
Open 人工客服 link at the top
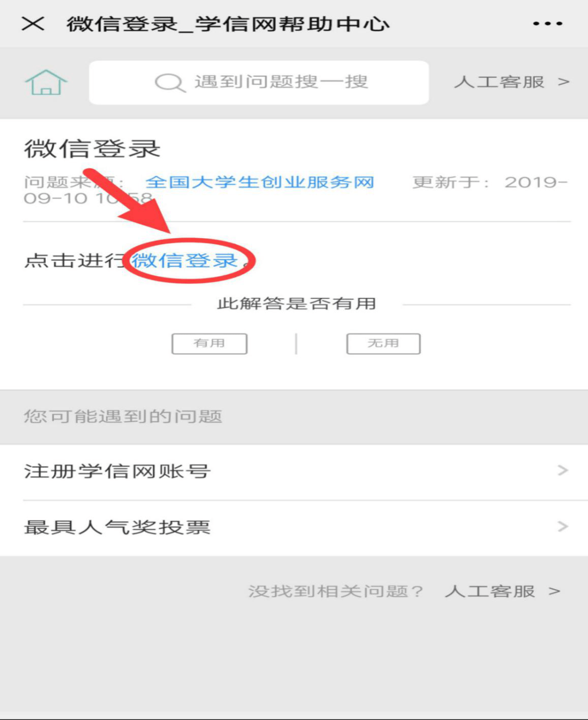tap(499, 82)
